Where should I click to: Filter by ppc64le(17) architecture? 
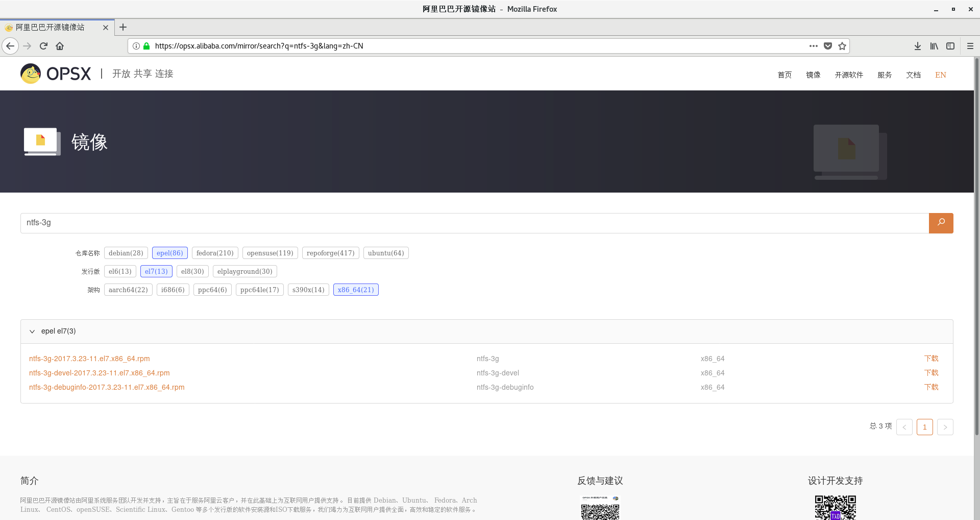tap(260, 290)
